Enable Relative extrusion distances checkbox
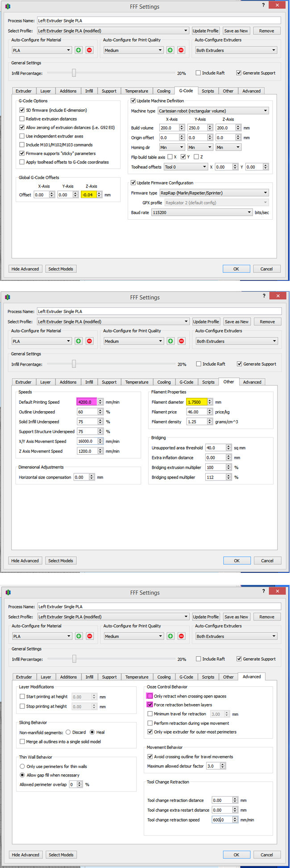 pos(22,119)
